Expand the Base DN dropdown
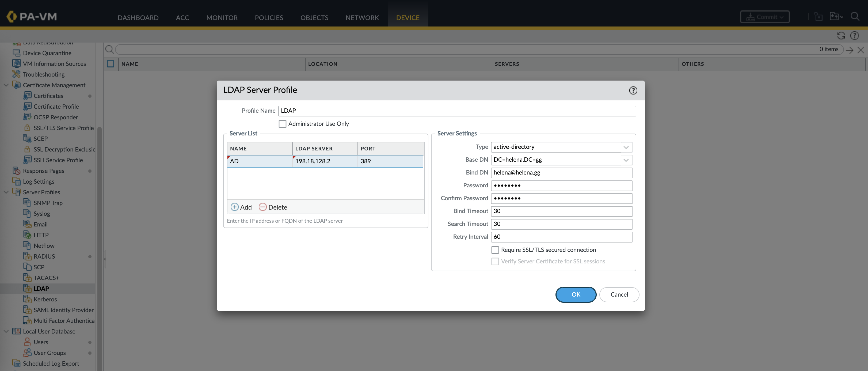The height and width of the screenshot is (371, 868). click(x=625, y=160)
